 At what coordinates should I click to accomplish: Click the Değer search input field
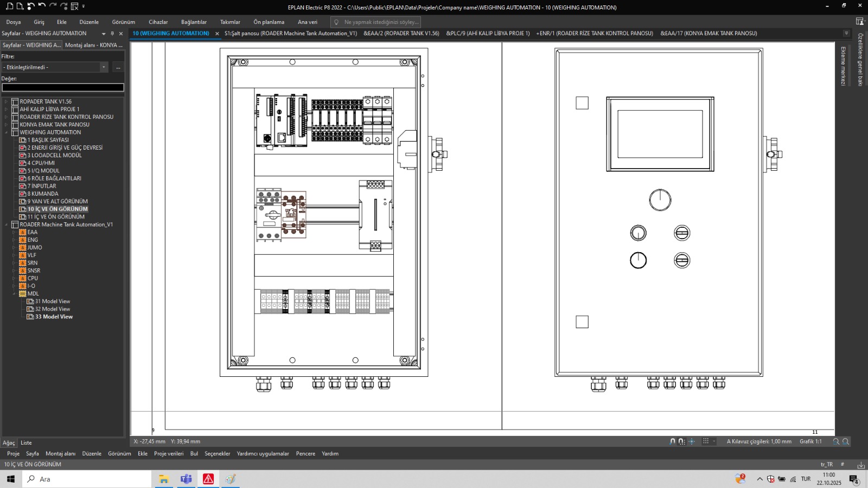coord(63,87)
